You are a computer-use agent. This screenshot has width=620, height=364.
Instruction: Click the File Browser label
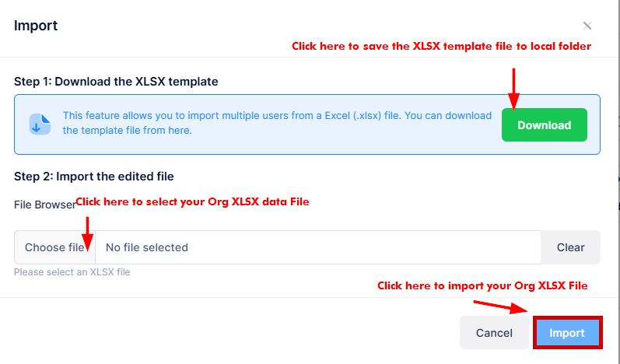(44, 205)
